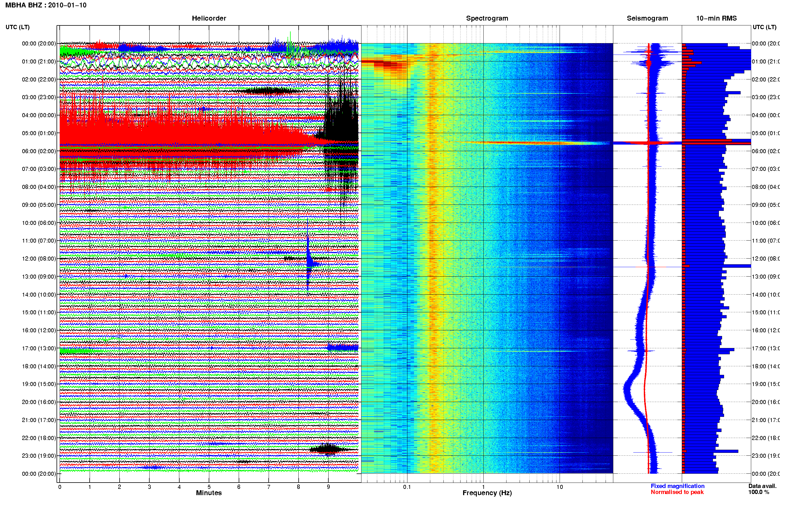Click the 'UTC (LT)' label right of 10-min RMS
The image size is (812, 508).
(x=764, y=27)
